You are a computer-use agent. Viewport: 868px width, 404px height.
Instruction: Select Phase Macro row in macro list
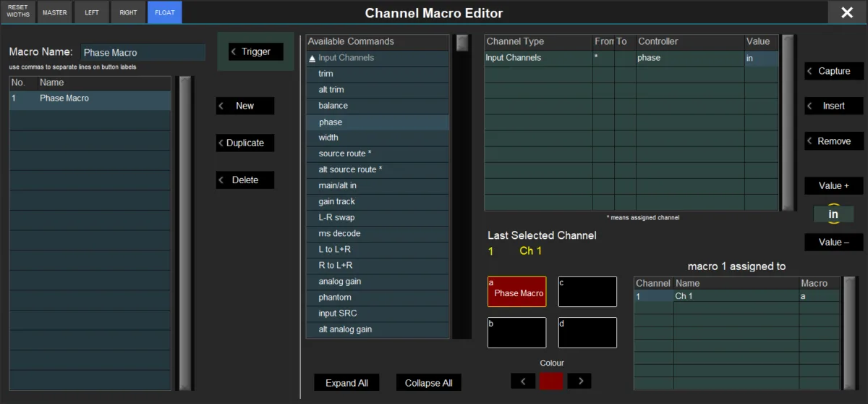(90, 98)
